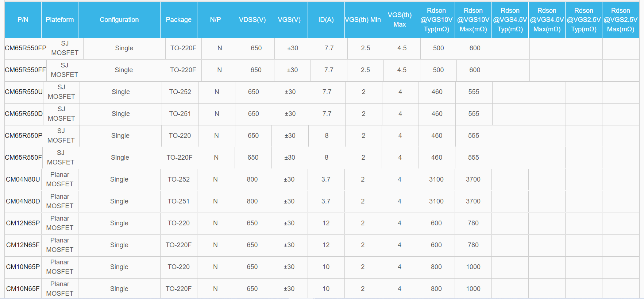Click the VDSS(V) column header
This screenshot has width=644, height=299.
point(252,20)
